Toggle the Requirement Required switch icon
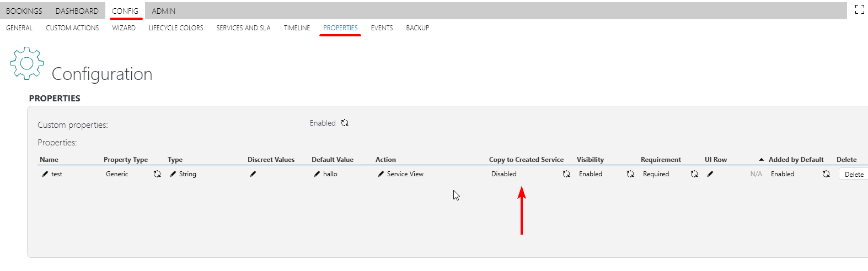868x271 pixels. coord(694,174)
